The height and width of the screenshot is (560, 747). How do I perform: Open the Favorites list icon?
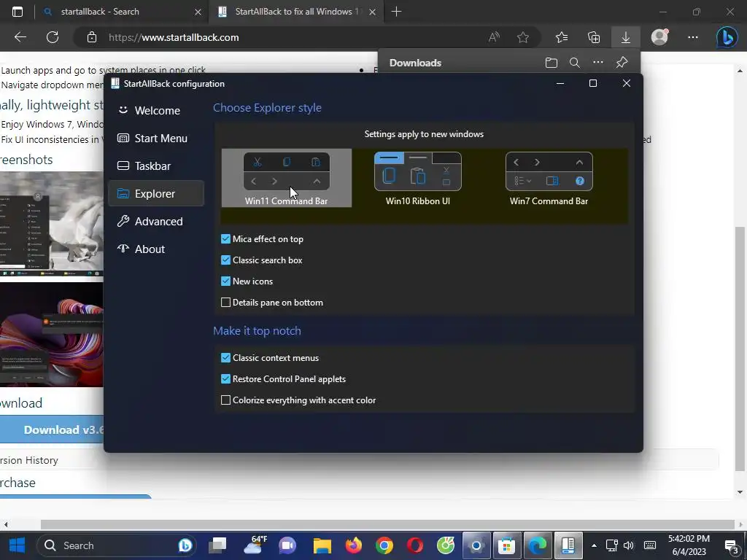562,37
